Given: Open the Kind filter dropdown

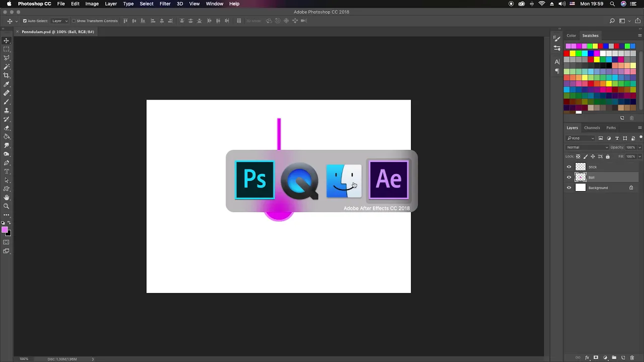Looking at the screenshot, I should tap(581, 138).
